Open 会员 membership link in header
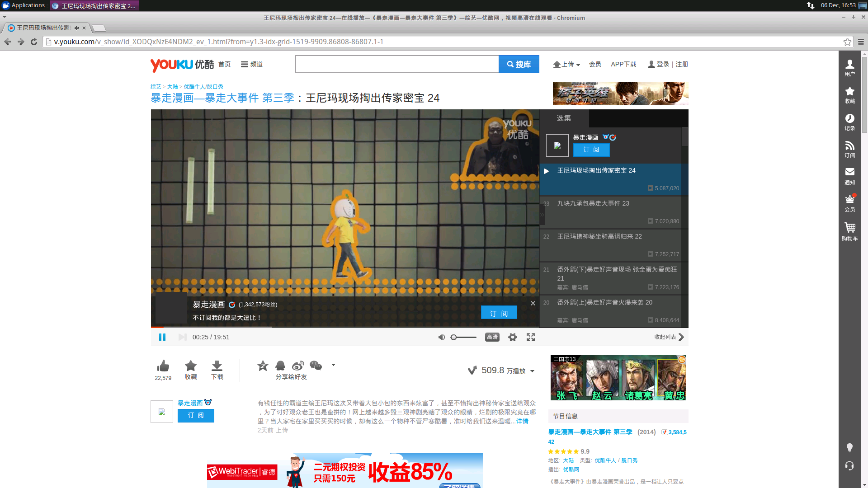The height and width of the screenshot is (488, 868). tap(595, 64)
